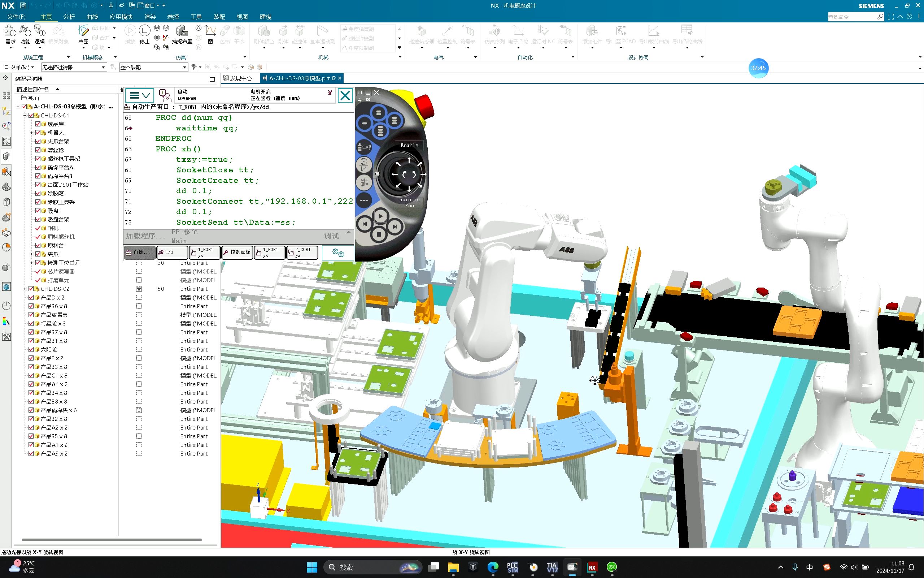Expand the 检测工位单元 tree node
This screenshot has height=578, width=924.
pos(31,263)
